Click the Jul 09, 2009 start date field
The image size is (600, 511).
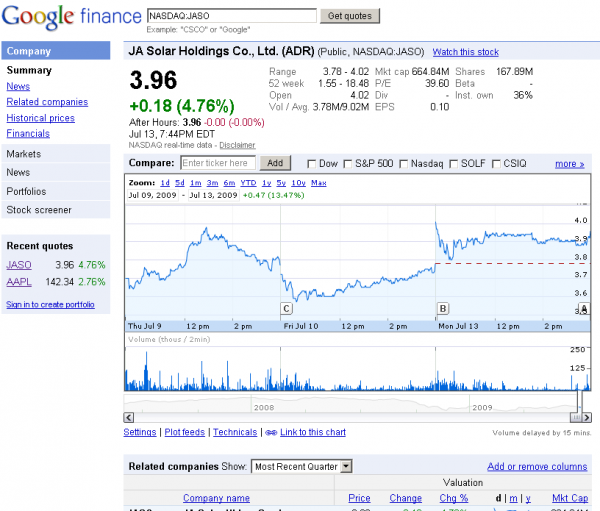coord(153,195)
